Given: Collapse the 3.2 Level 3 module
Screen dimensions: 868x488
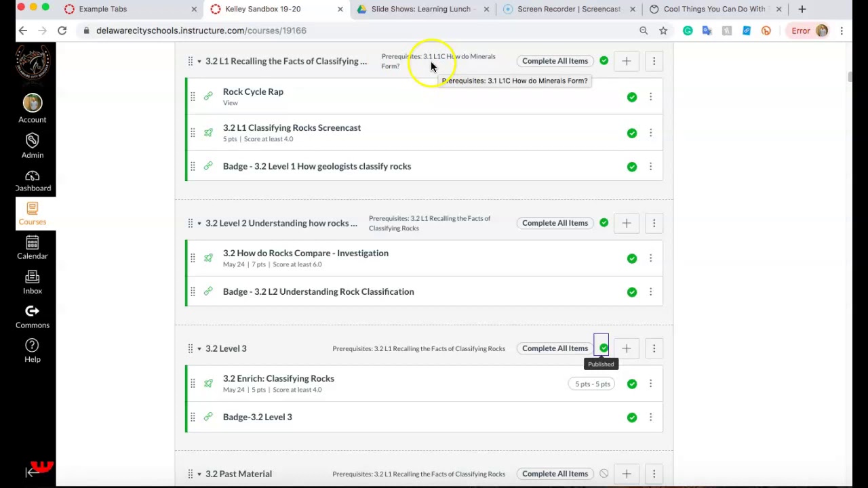Looking at the screenshot, I should [199, 348].
